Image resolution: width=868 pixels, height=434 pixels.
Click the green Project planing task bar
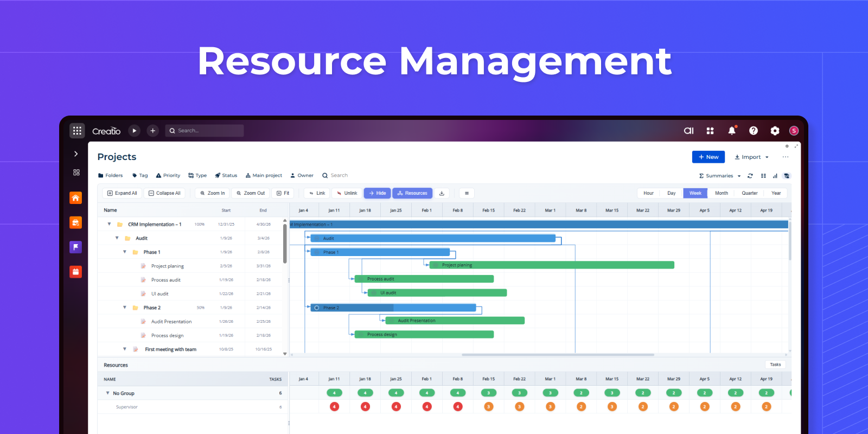(x=551, y=265)
